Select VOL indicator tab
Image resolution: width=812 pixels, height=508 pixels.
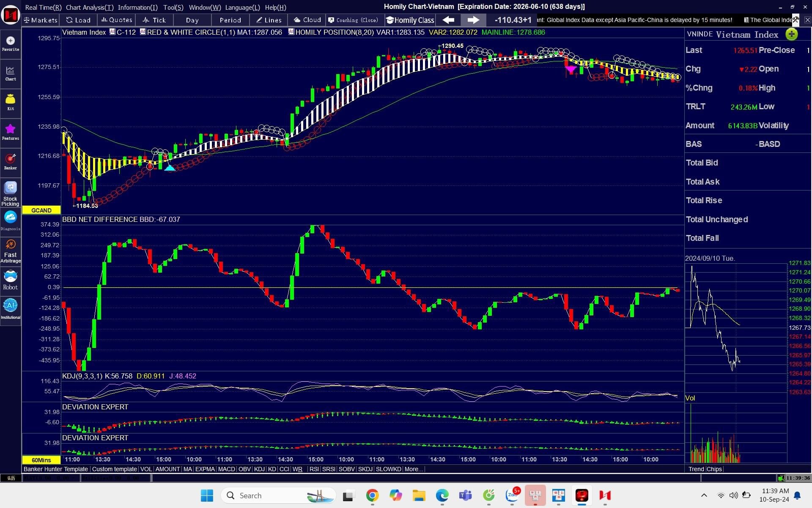[146, 469]
